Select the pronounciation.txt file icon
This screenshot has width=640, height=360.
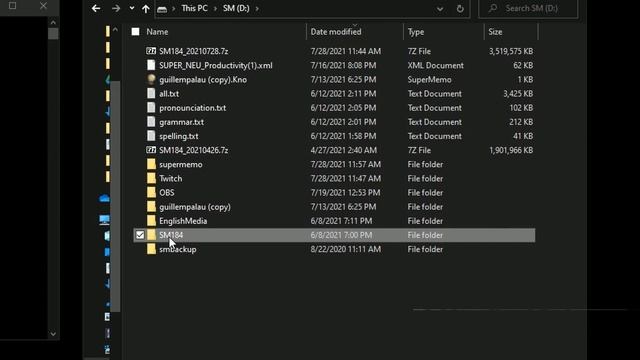pyautogui.click(x=151, y=108)
